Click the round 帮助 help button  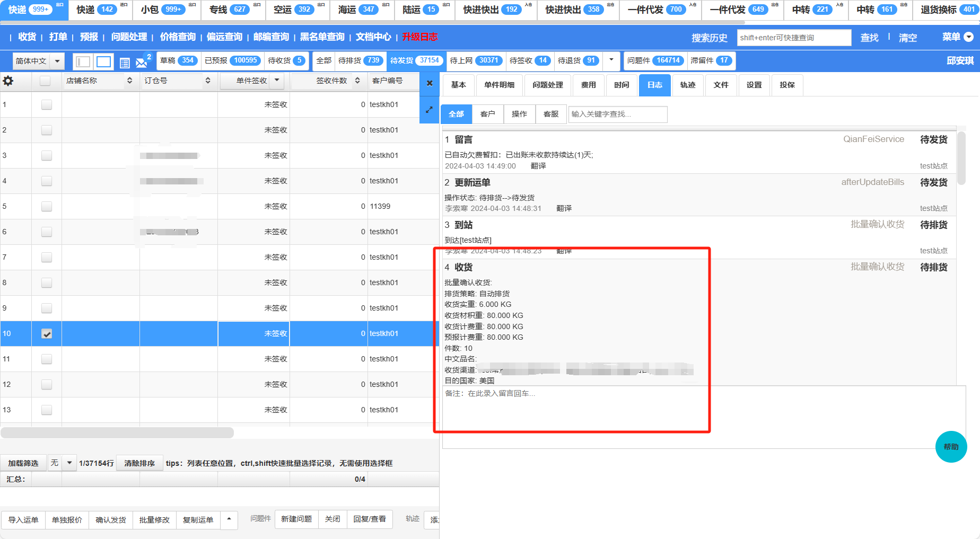(x=951, y=447)
